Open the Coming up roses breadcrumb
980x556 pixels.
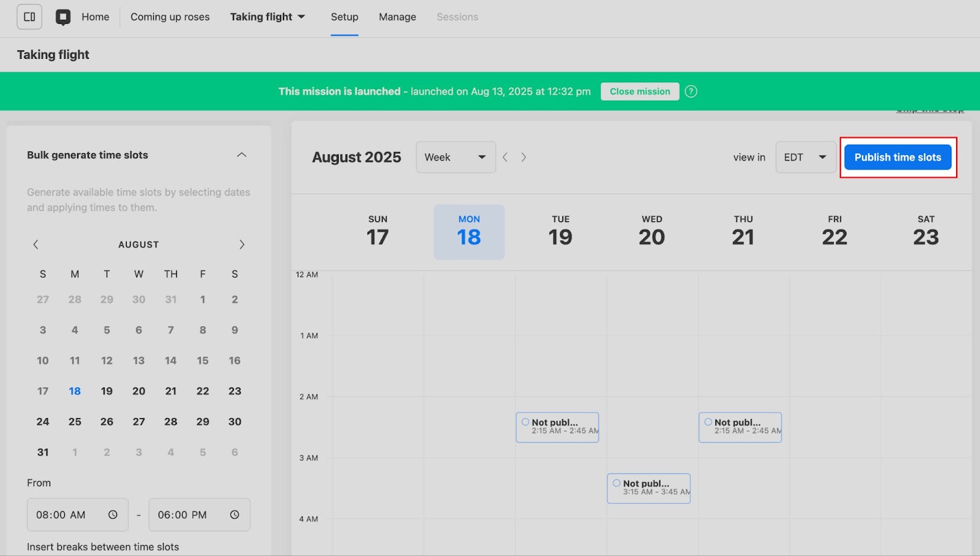click(170, 17)
